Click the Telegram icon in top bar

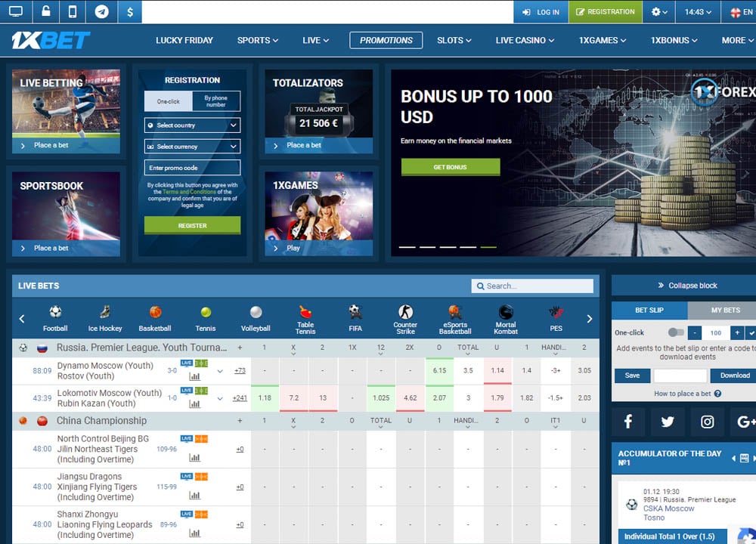(101, 12)
